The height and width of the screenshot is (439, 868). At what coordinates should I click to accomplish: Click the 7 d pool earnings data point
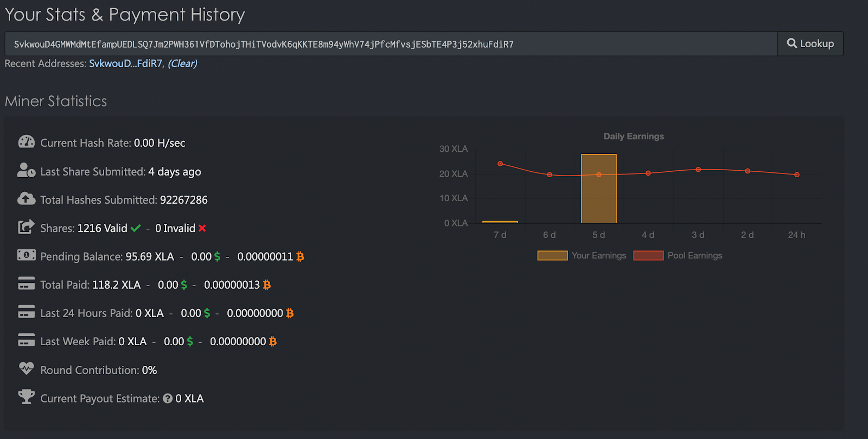pos(500,164)
